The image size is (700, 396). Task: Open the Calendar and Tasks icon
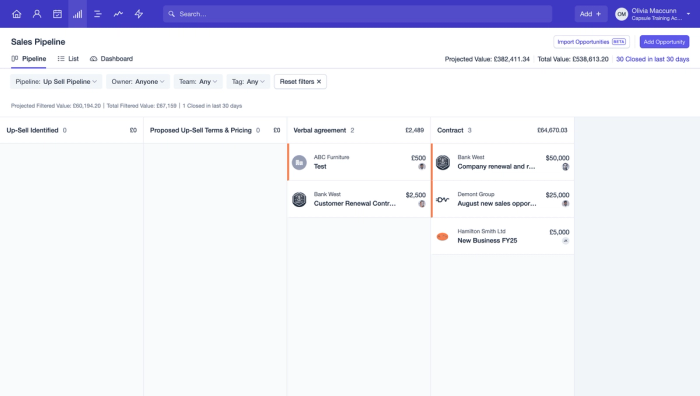click(x=57, y=14)
